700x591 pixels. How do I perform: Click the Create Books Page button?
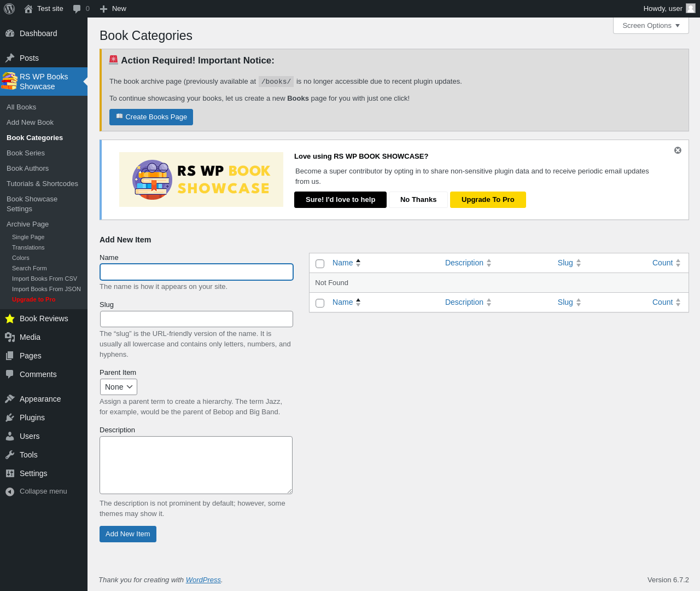click(x=151, y=117)
